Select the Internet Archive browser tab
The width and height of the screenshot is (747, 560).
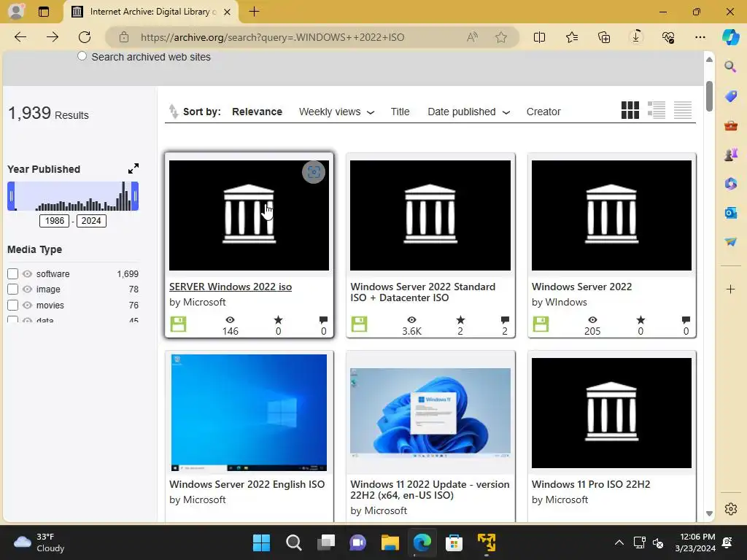click(151, 12)
